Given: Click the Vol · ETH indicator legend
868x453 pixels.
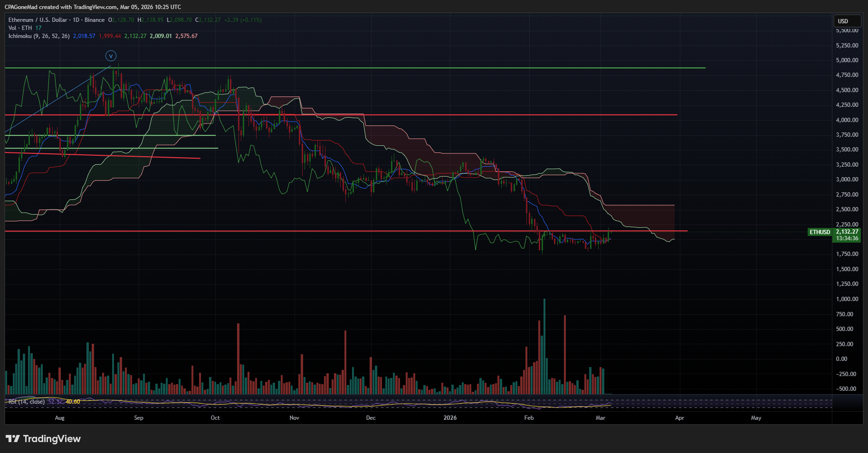Looking at the screenshot, I should 20,28.
